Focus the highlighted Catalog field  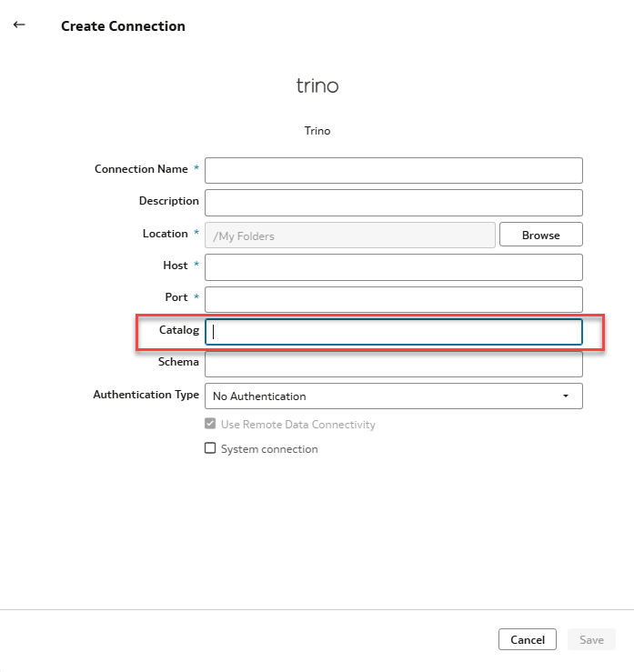[x=394, y=332]
